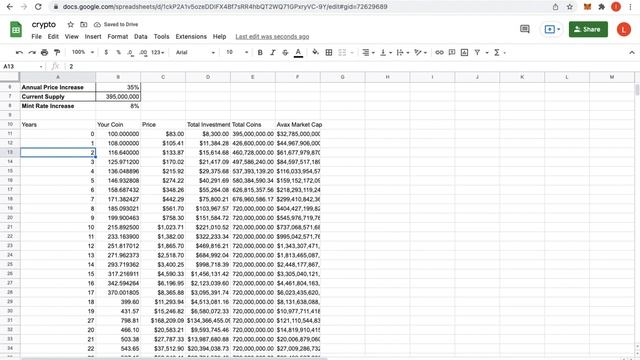Go back in the browser
Viewport: 640px width, 360px height.
tap(10, 7)
